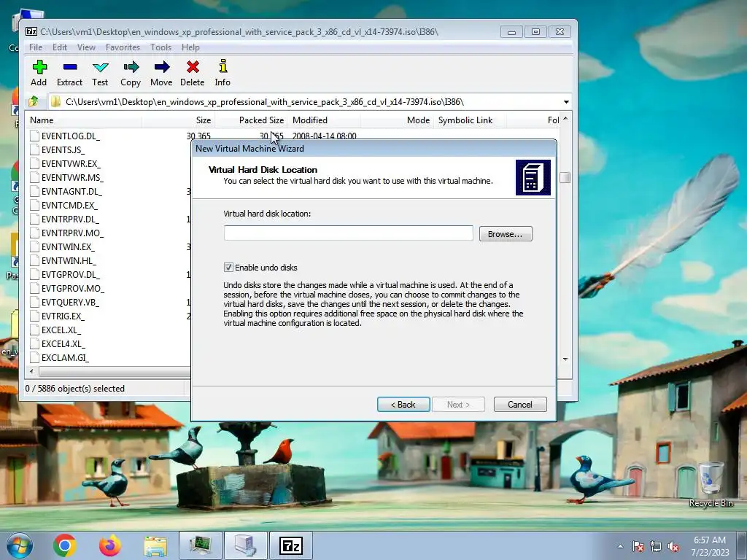This screenshot has width=747, height=560.
Task: Select the EVNTRPRV.DL_ file
Action: click(70, 219)
